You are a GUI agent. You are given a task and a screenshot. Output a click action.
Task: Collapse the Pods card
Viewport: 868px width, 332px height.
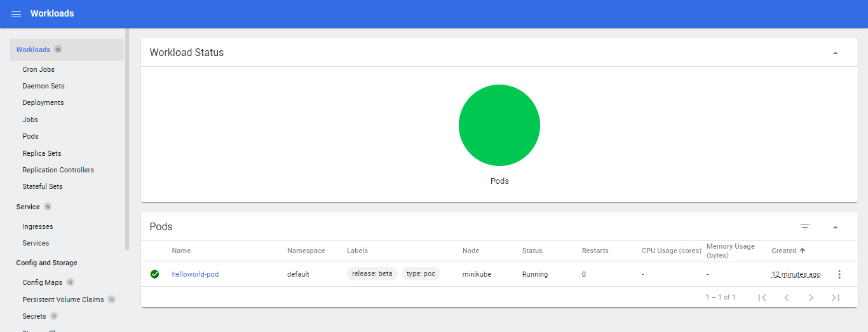point(836,227)
